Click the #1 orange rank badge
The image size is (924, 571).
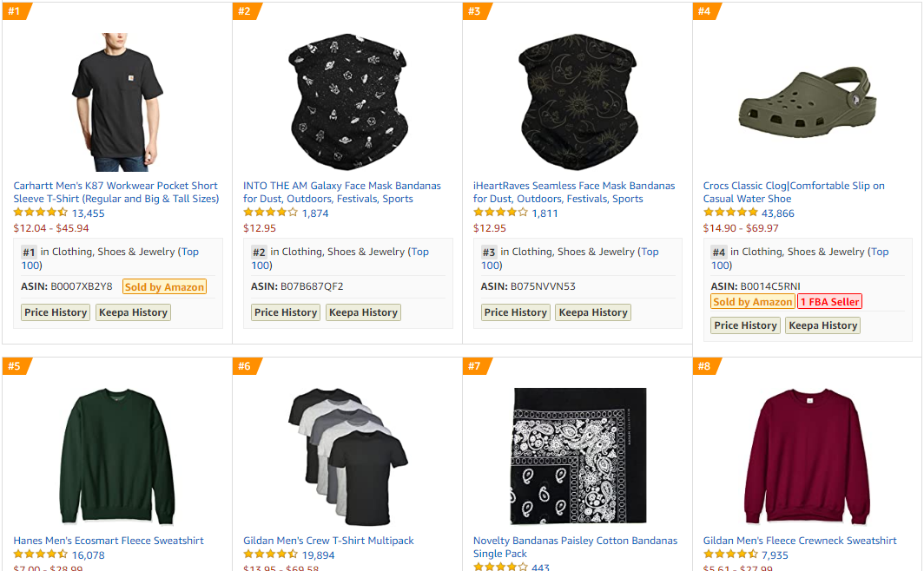[x=15, y=11]
